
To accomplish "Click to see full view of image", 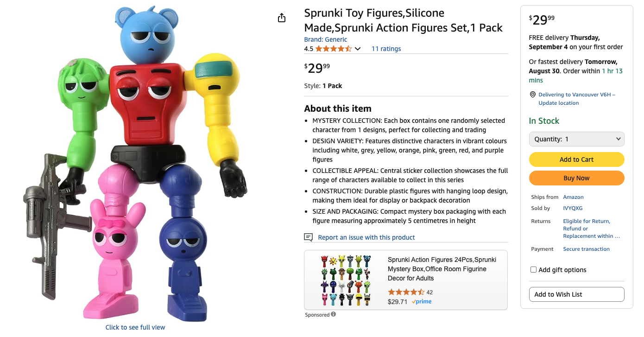I will (135, 327).
